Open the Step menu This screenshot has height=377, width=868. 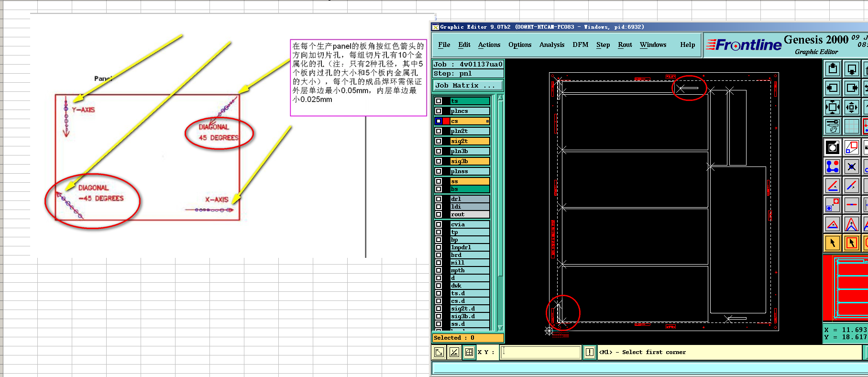click(x=603, y=45)
